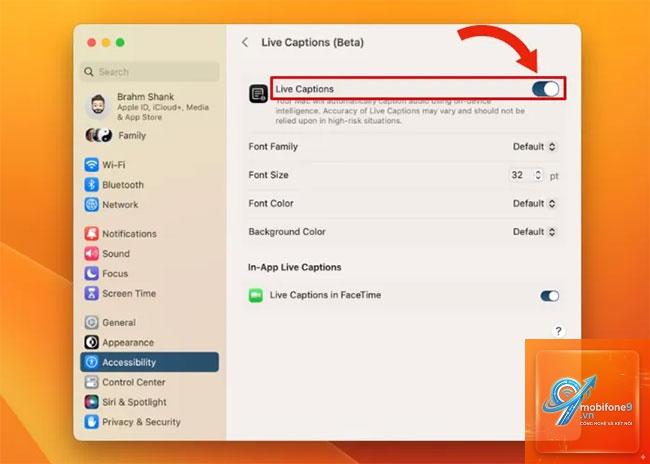Click the Background Color label
650x464 pixels.
point(287,231)
